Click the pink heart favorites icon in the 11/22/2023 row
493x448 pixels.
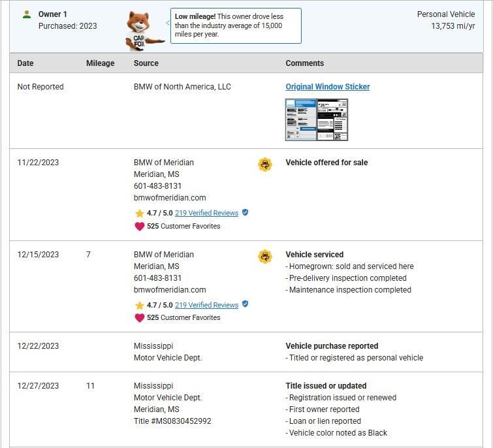pos(139,227)
